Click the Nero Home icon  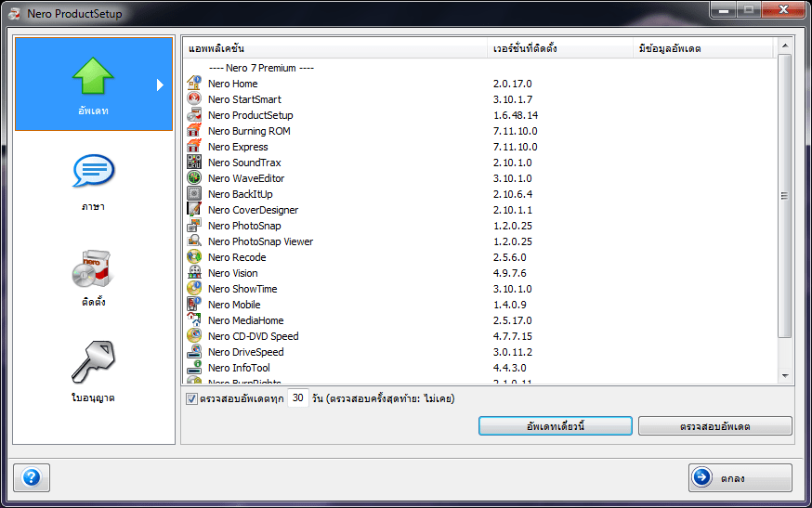(x=194, y=83)
